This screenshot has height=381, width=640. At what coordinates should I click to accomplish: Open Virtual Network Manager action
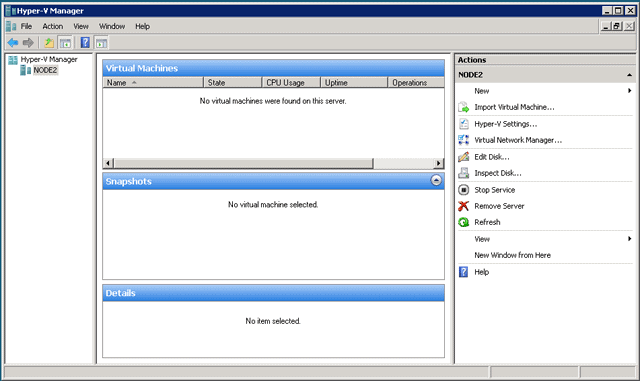click(518, 140)
